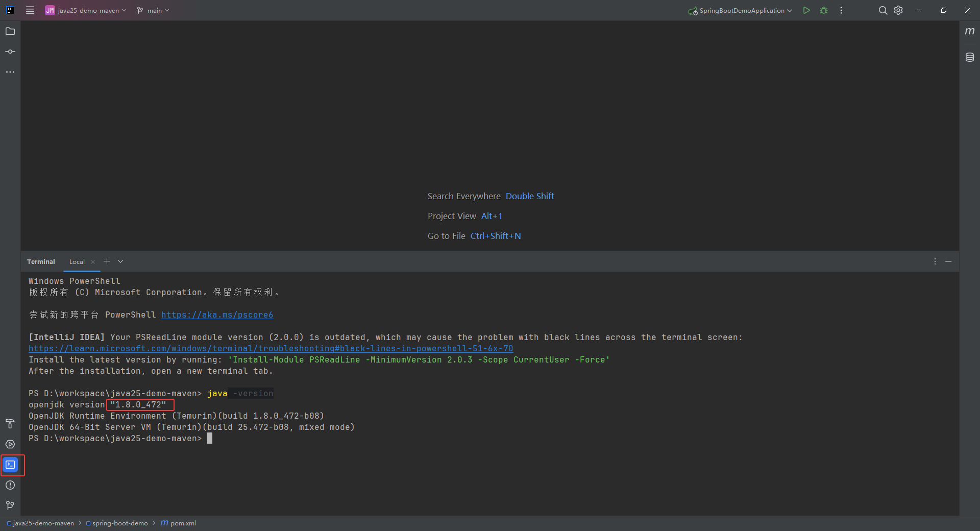Switch to the Local terminal tab
The height and width of the screenshot is (531, 980).
point(77,261)
